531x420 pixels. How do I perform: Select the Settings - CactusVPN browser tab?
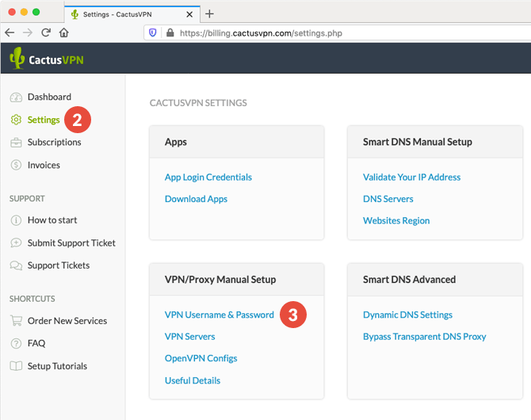pos(132,14)
